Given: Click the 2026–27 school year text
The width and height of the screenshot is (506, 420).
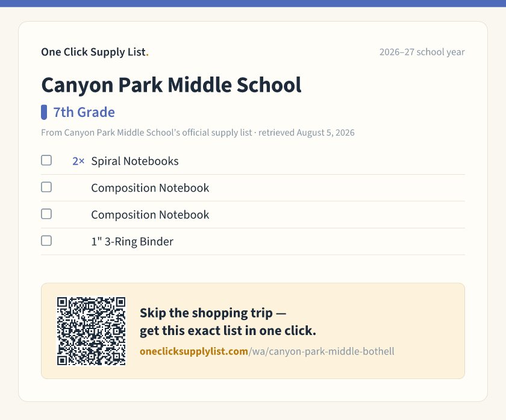Looking at the screenshot, I should [422, 52].
